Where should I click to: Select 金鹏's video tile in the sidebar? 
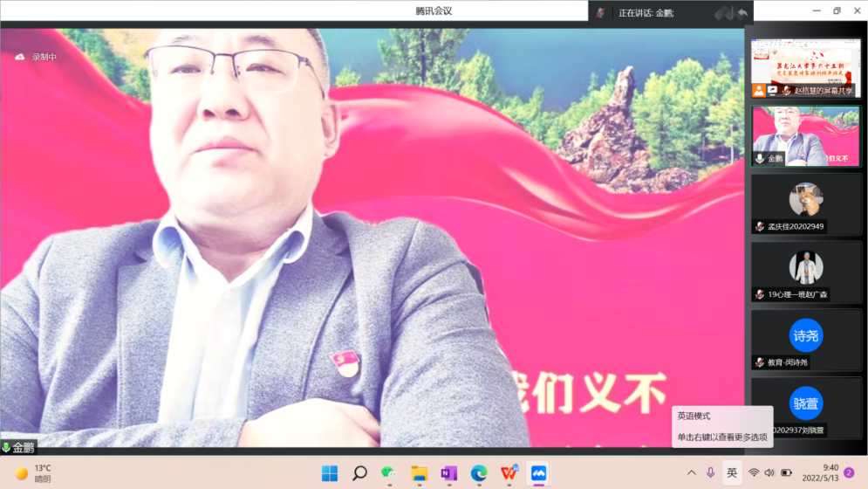(x=805, y=135)
